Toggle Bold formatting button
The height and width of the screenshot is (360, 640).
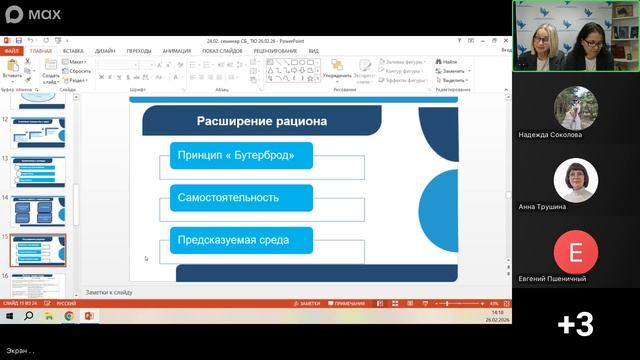pos(101,77)
